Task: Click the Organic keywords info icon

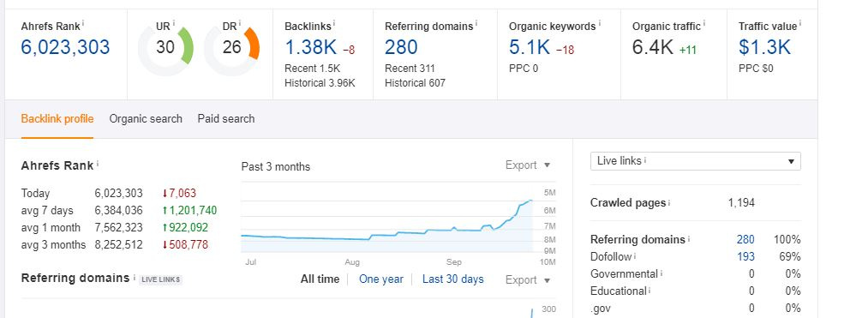Action: (600, 24)
